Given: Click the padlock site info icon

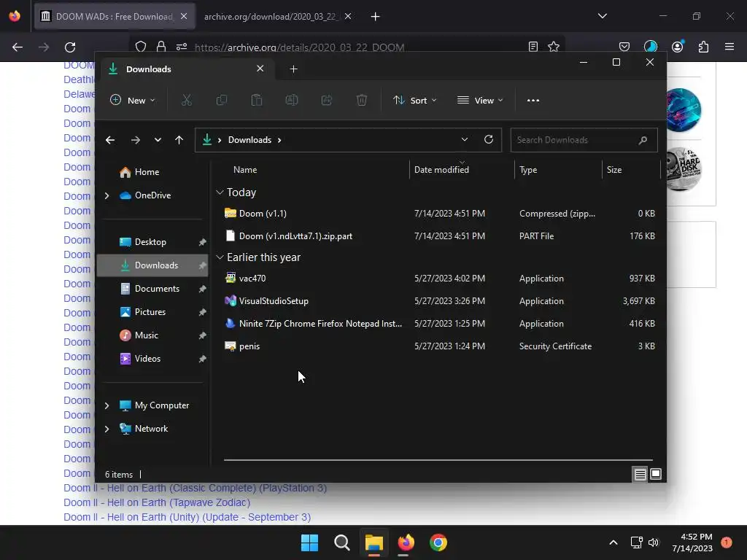Looking at the screenshot, I should coord(161,47).
